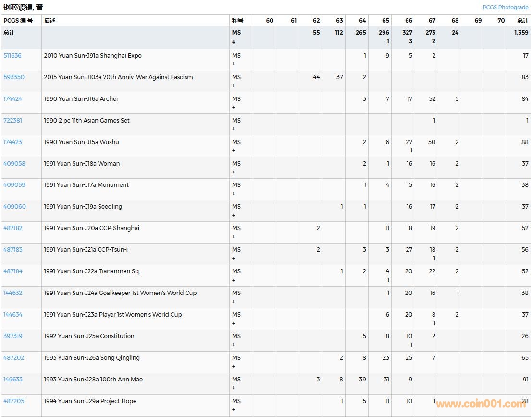Open PCGS number 511636 link

[12, 56]
